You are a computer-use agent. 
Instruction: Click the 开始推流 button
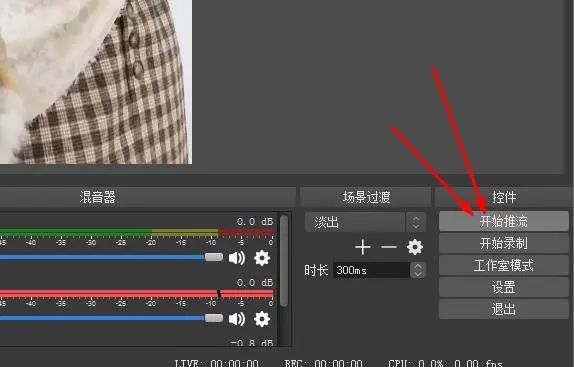point(504,221)
